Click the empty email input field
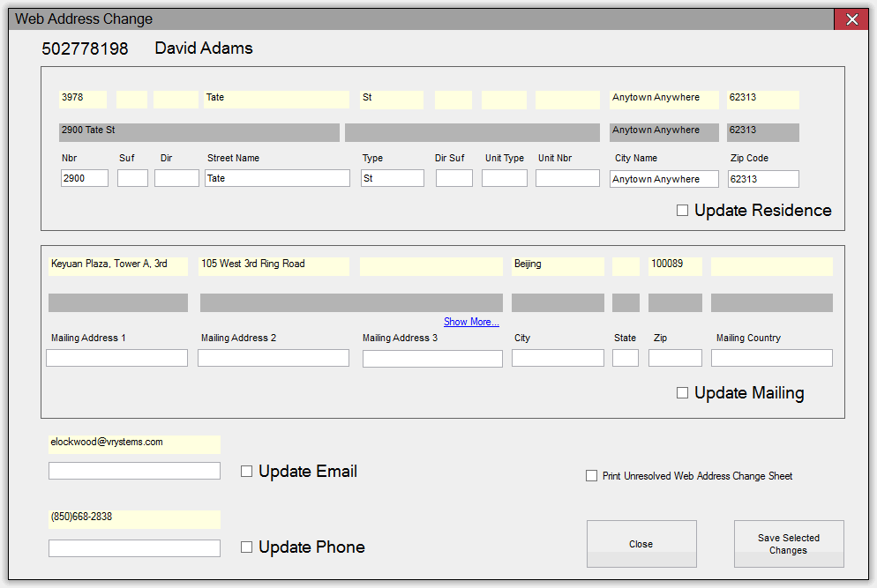 click(x=134, y=471)
